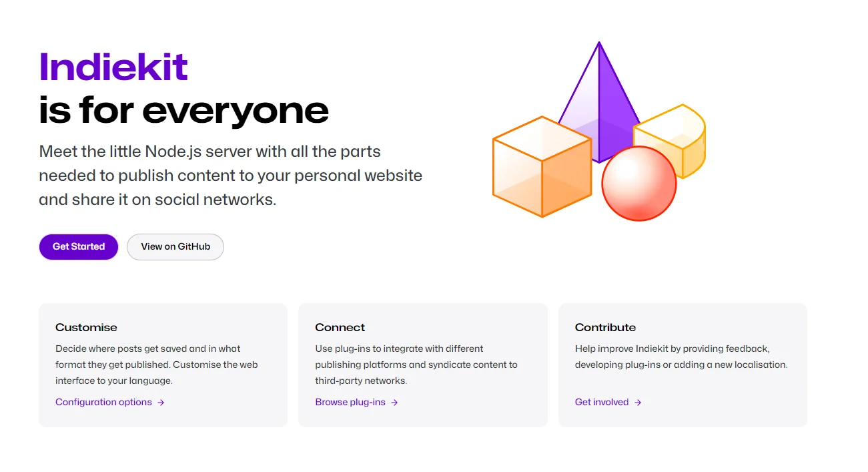
Task: Follow the Configuration options link
Action: click(x=103, y=402)
